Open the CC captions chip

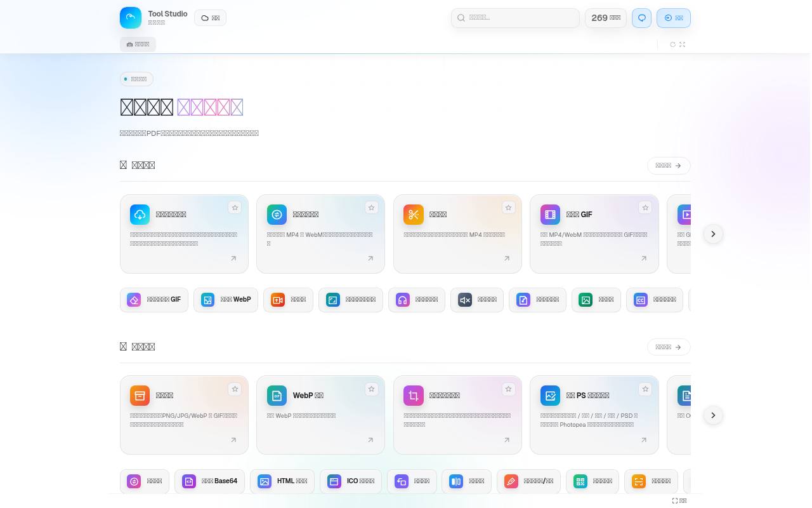tap(655, 300)
